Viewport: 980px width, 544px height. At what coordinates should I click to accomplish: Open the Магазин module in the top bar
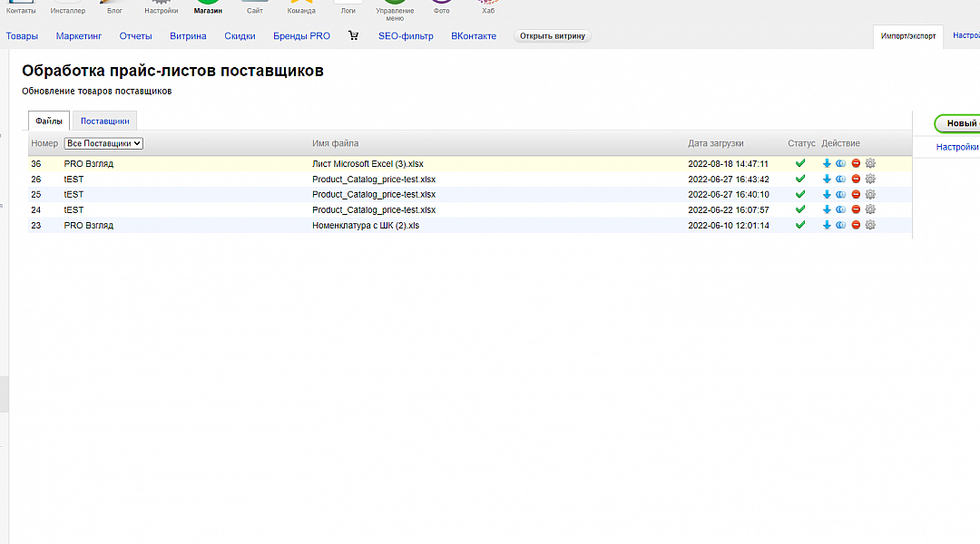[208, 7]
